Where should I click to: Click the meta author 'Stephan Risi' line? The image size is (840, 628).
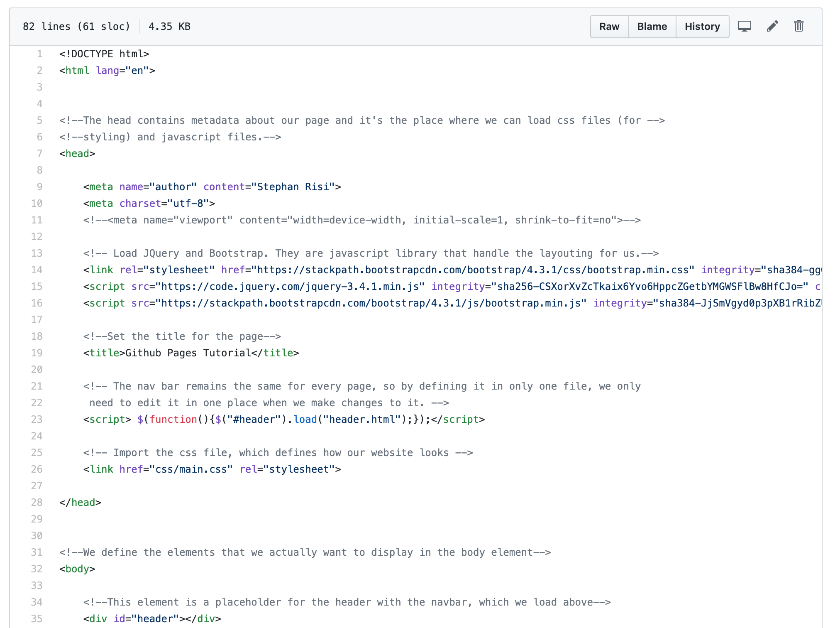[x=212, y=187]
